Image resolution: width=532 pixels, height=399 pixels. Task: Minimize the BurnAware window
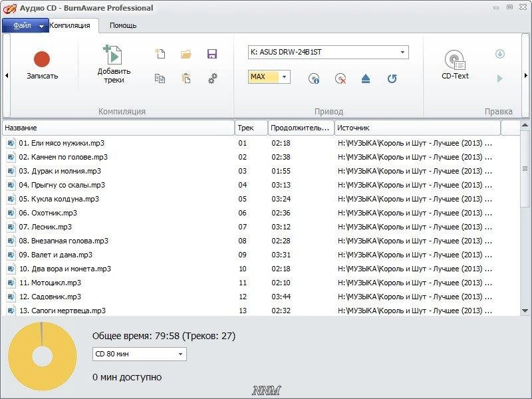[x=496, y=7]
